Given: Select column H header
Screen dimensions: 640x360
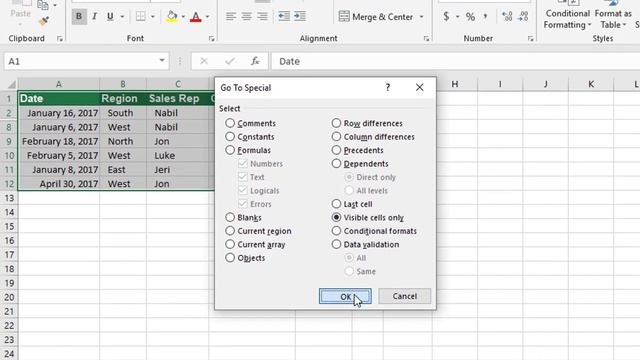Looking at the screenshot, I should pyautogui.click(x=455, y=84).
